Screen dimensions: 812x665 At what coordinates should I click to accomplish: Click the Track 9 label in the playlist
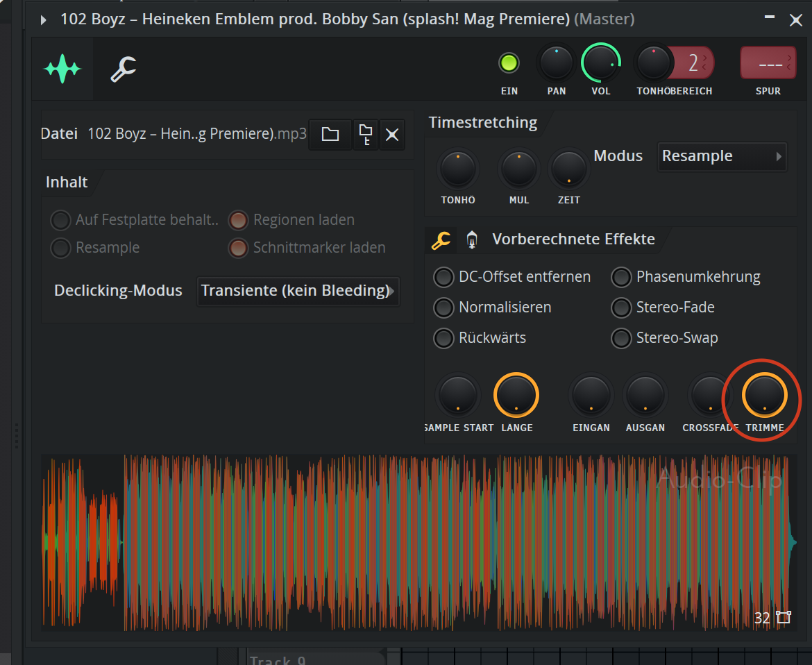[x=278, y=660]
